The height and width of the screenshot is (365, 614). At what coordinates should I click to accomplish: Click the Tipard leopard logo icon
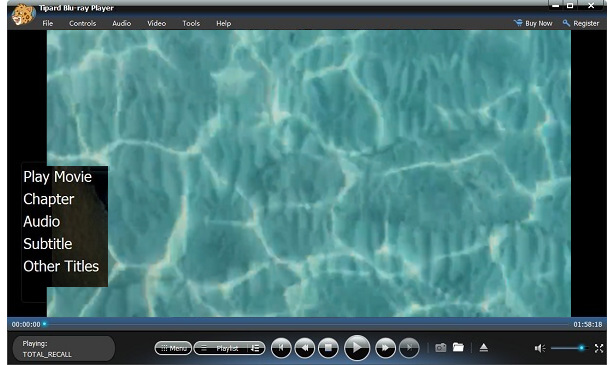(x=23, y=15)
